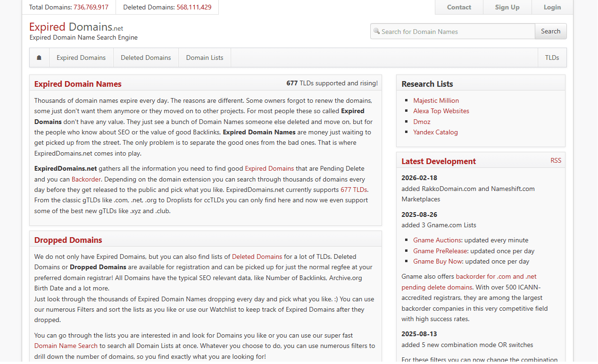Open the Alexa Top Websites list
Image resolution: width=598 pixels, height=364 pixels.
coord(441,111)
